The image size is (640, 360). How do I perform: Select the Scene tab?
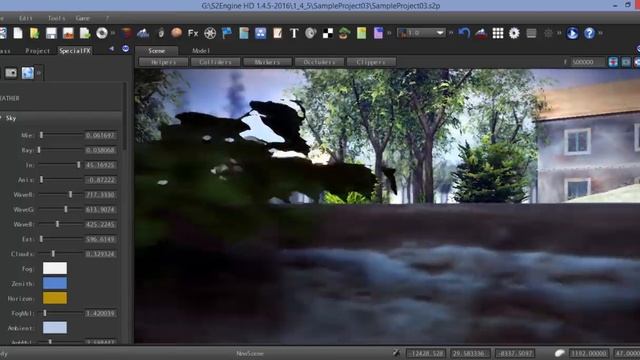click(x=157, y=51)
